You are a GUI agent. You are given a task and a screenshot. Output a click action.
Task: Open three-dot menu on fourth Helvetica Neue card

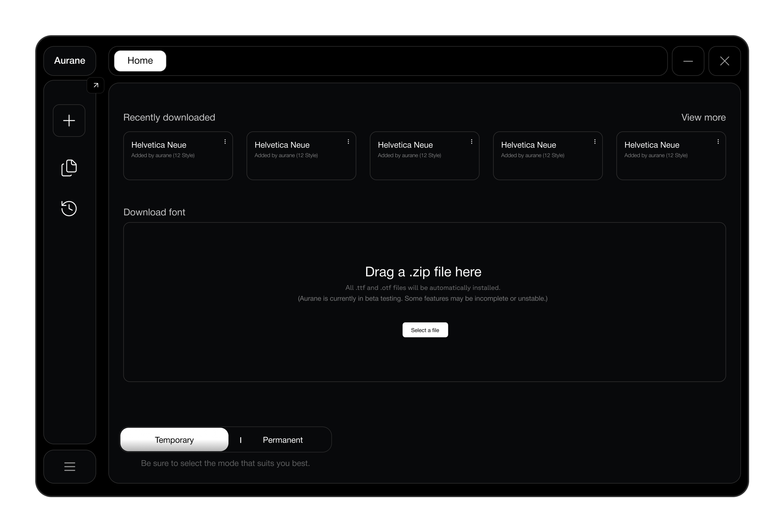[x=595, y=142]
